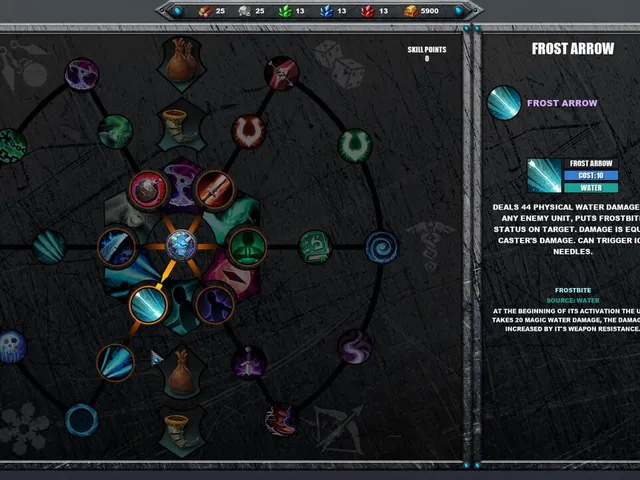
Task: Select the green silhouette skill node
Action: [247, 247]
